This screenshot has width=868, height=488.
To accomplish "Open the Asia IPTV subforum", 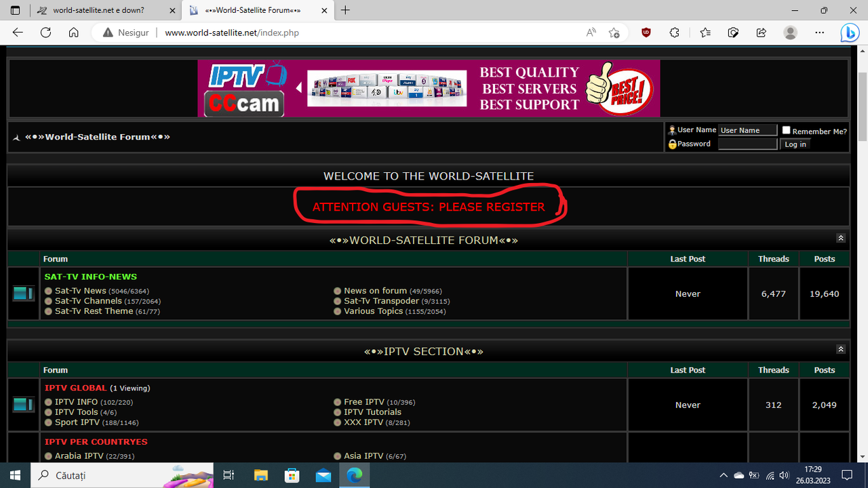I will click(363, 456).
